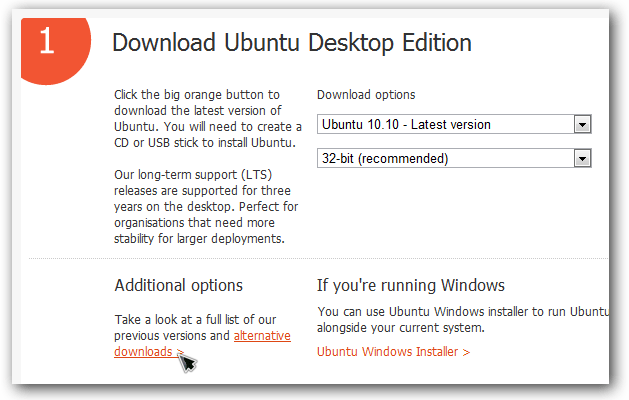Click the underlined 'downloads' link text
This screenshot has height=400, width=629.
coord(143,352)
